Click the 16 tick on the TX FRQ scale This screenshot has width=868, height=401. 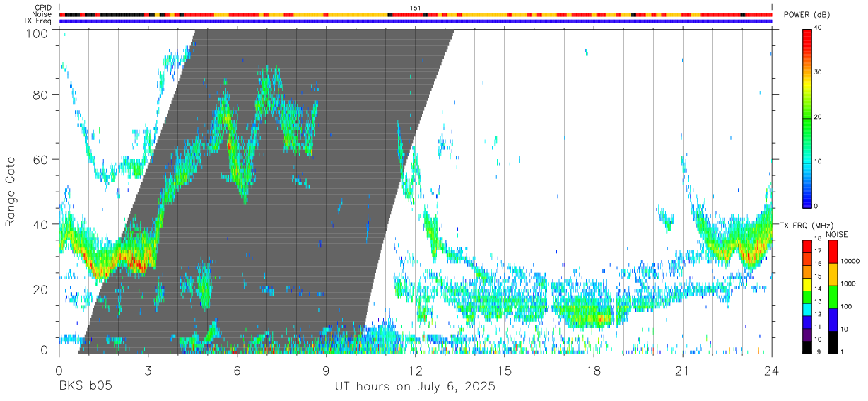(x=817, y=264)
